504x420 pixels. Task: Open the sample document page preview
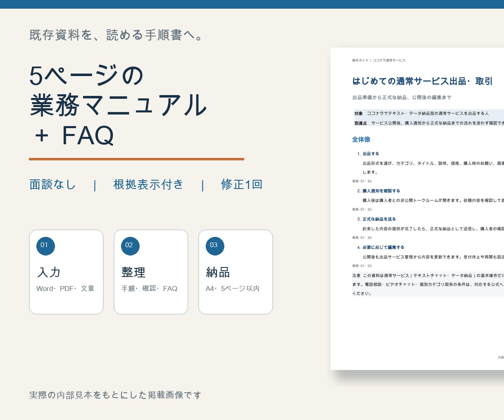(417, 209)
